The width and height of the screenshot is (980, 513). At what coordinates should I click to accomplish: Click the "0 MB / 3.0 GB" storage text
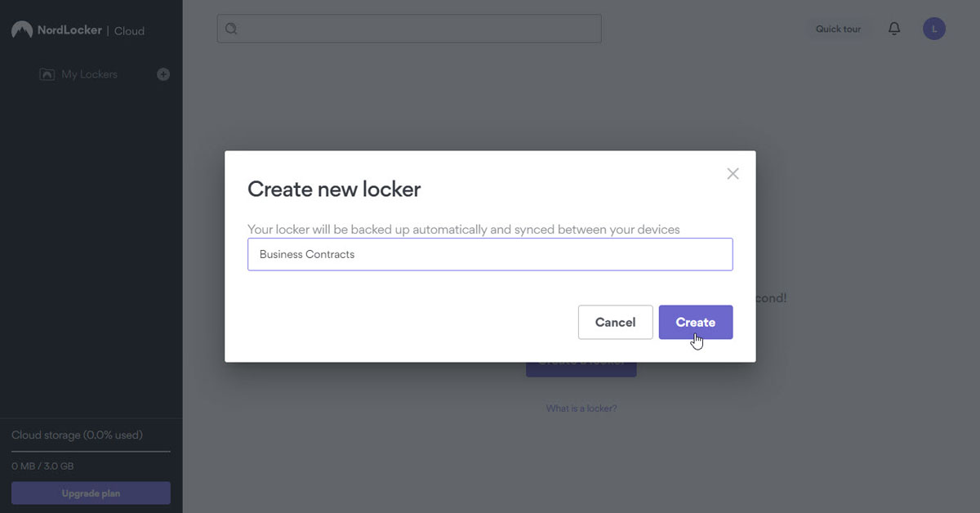click(x=42, y=466)
